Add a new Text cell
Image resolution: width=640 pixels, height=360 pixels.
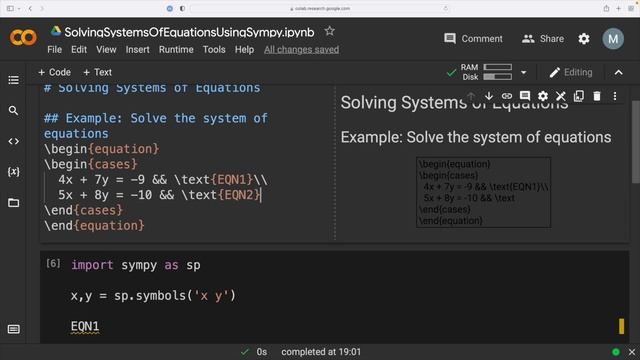click(x=97, y=72)
